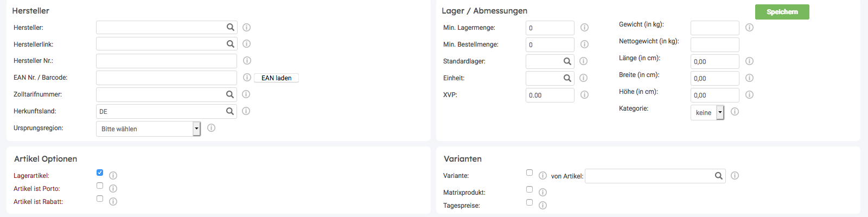
Task: Click the XVP value input field
Action: coord(550,95)
